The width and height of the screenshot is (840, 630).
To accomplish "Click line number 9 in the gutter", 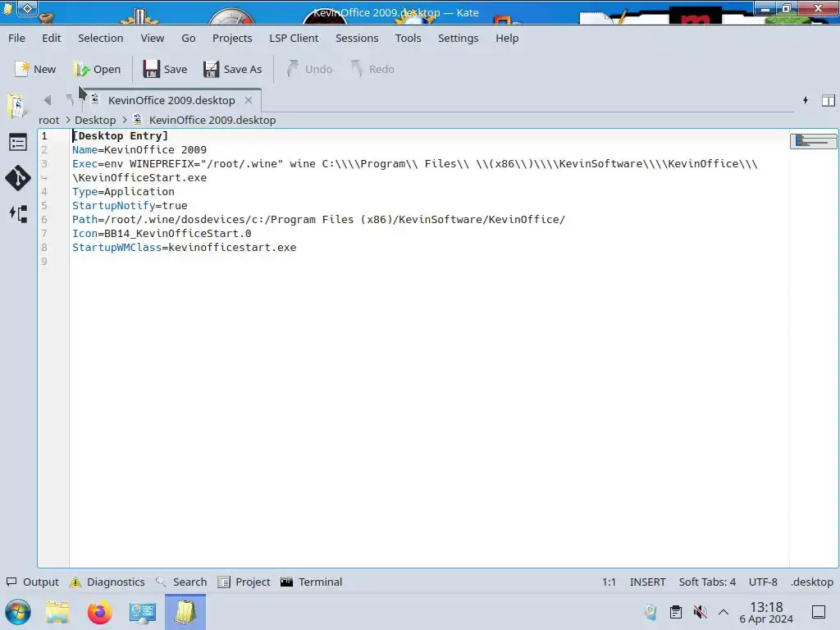I will click(44, 262).
